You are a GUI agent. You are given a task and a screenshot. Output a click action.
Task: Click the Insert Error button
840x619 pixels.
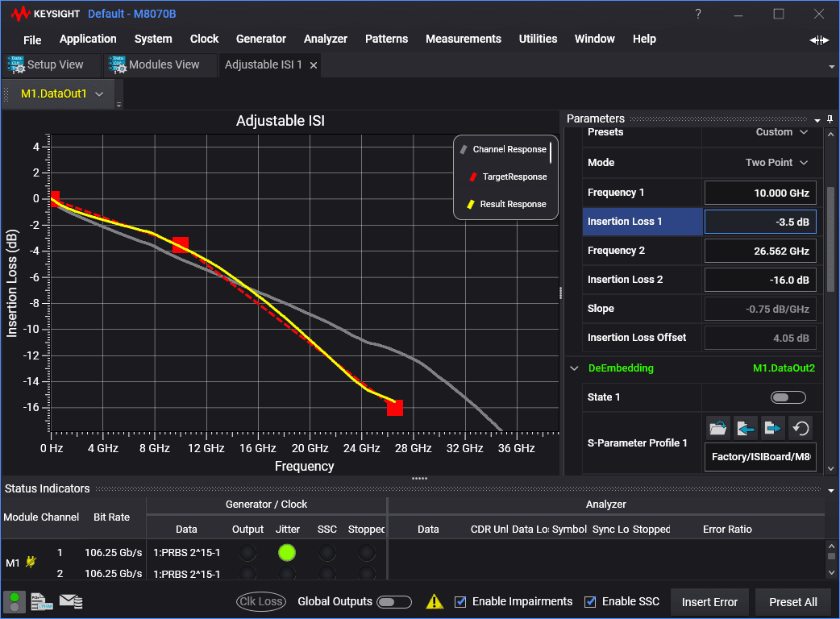click(x=709, y=601)
